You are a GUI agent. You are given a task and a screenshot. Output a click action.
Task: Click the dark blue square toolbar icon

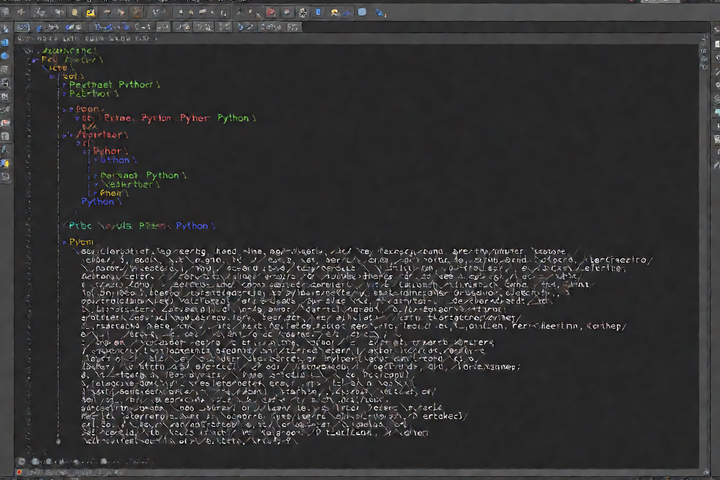[318, 12]
